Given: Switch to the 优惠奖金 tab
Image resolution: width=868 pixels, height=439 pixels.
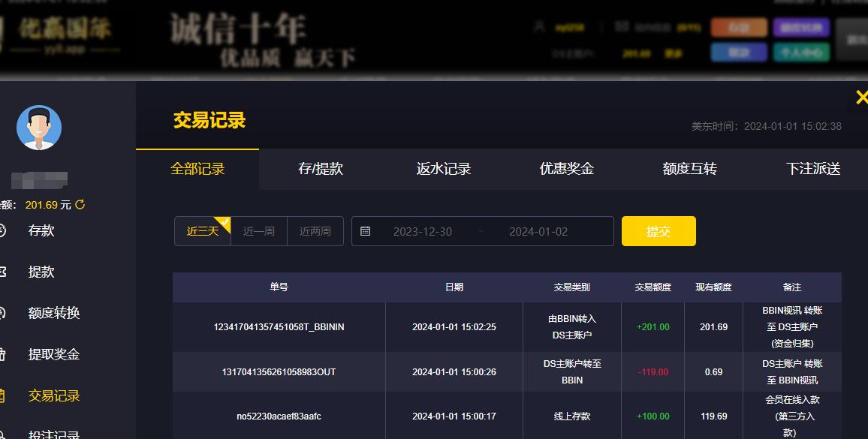Looking at the screenshot, I should coord(567,169).
